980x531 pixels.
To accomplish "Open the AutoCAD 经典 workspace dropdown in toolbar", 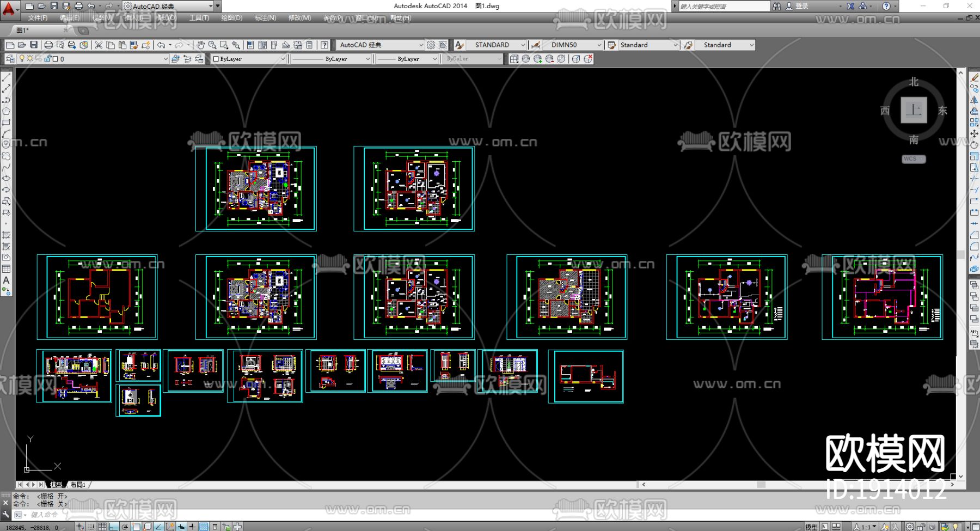I will point(421,45).
